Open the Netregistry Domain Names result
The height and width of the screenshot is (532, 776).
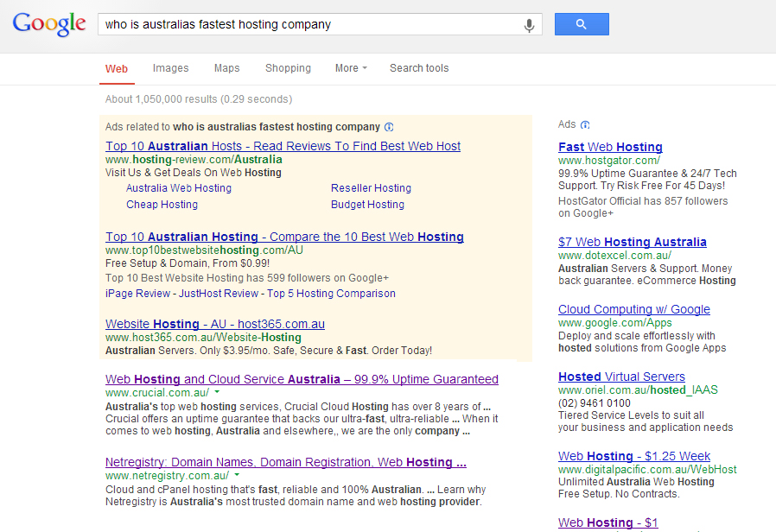click(x=286, y=462)
